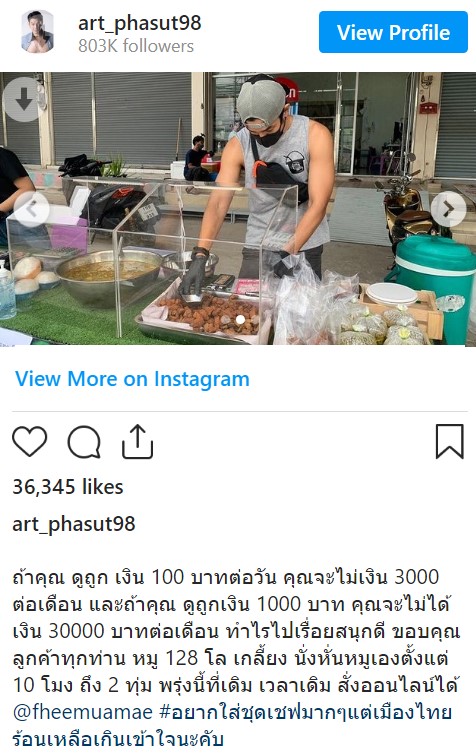Go to next photo with right chevron
This screenshot has width=476, height=753.
[x=448, y=208]
